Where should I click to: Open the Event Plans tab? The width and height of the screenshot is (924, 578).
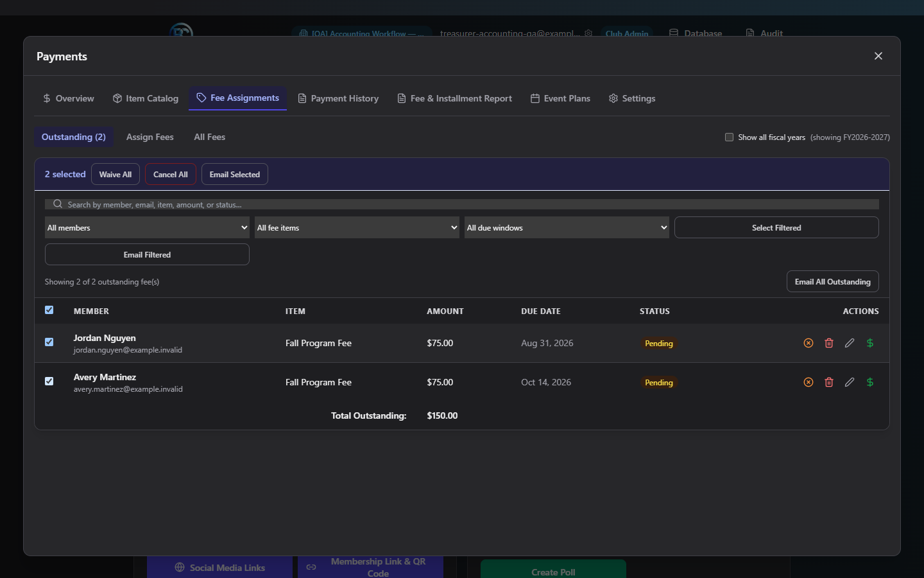pyautogui.click(x=560, y=98)
